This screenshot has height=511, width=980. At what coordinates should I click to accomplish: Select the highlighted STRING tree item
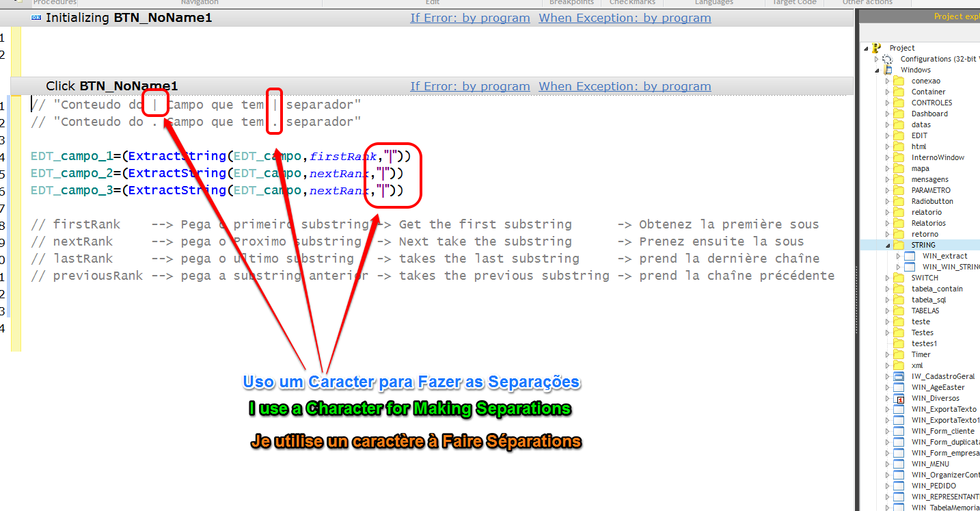tap(923, 244)
